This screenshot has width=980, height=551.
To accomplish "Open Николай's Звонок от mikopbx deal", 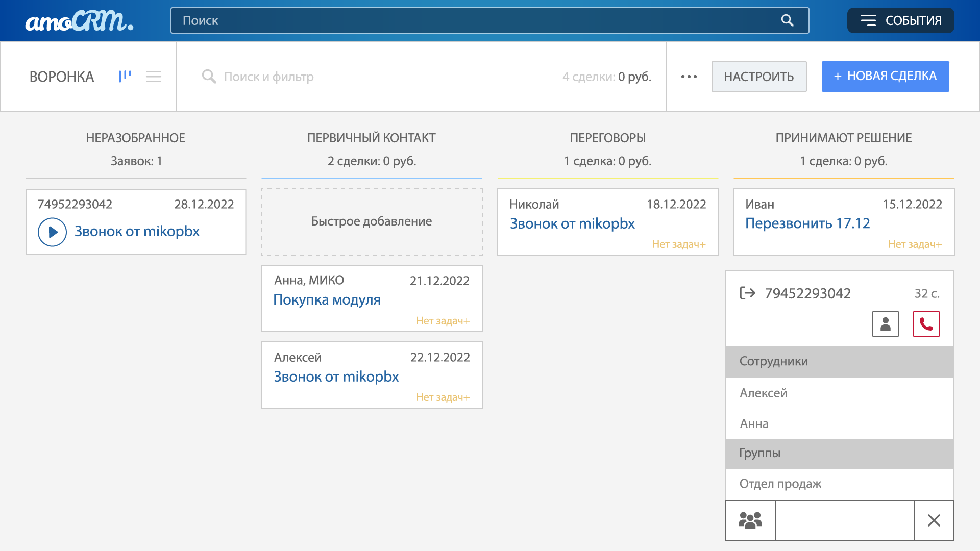I will [572, 223].
